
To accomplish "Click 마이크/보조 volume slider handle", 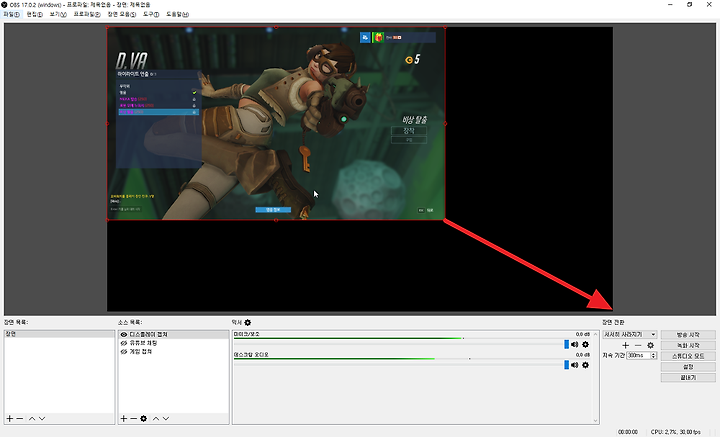I will [x=566, y=344].
